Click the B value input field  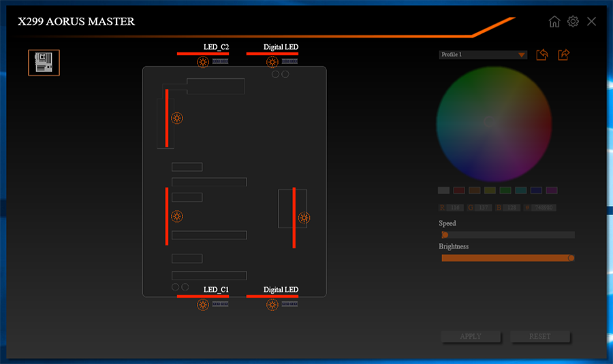512,208
